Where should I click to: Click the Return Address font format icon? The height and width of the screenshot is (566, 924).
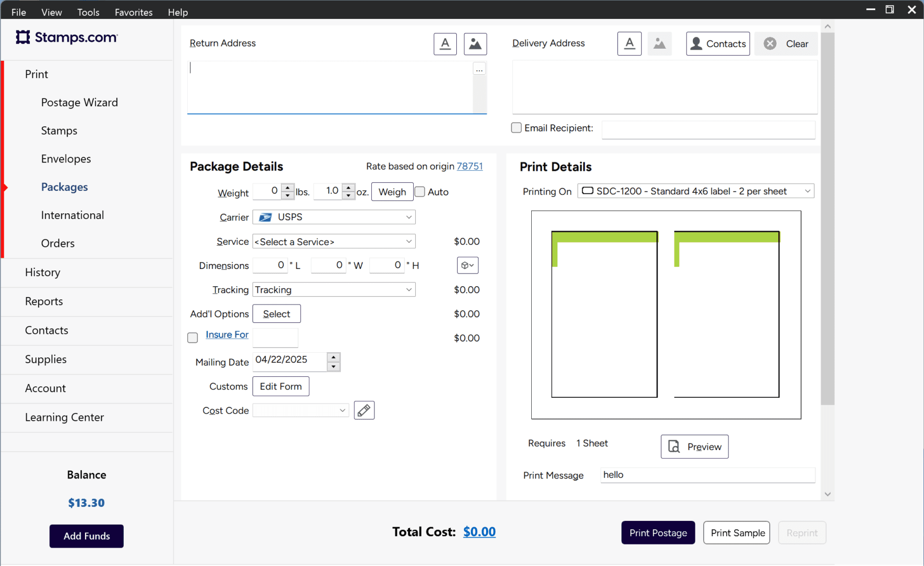click(445, 44)
